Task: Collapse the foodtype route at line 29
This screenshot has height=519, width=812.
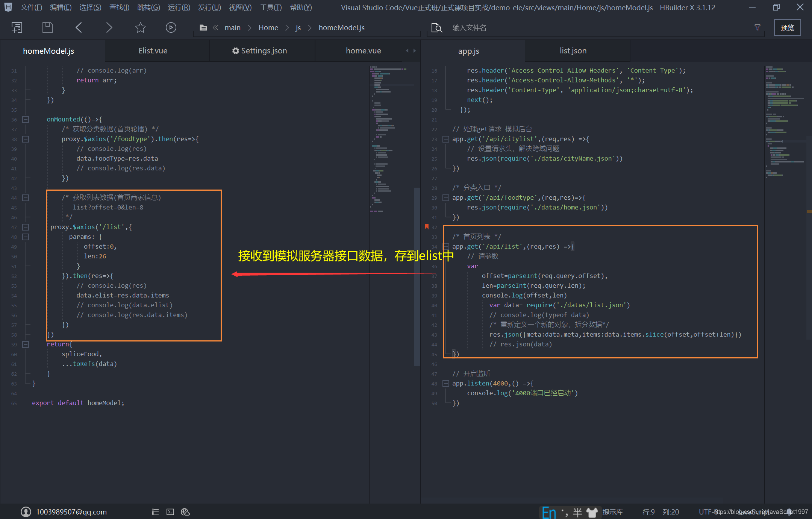Action: point(446,198)
